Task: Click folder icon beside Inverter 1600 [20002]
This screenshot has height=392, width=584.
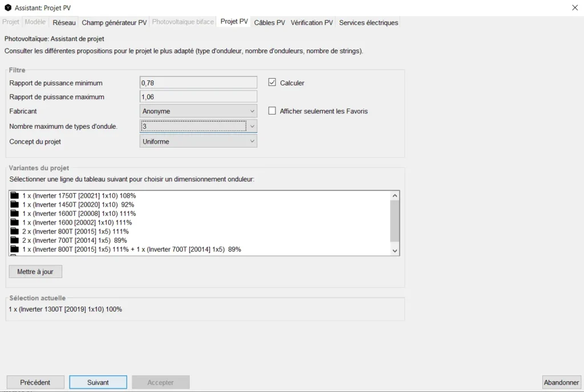Action: coord(15,222)
